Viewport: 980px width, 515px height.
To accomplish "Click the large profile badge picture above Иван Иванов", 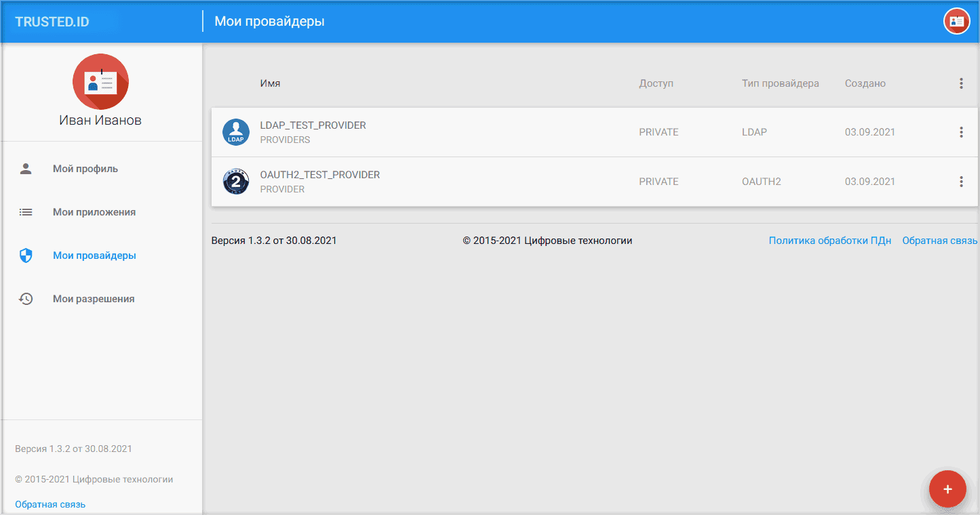I will (x=101, y=81).
